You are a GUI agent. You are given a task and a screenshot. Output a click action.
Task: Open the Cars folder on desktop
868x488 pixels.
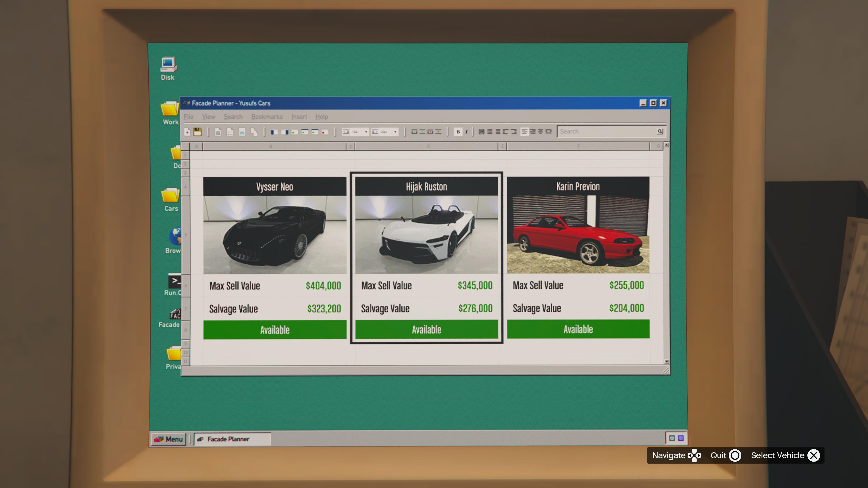(171, 199)
